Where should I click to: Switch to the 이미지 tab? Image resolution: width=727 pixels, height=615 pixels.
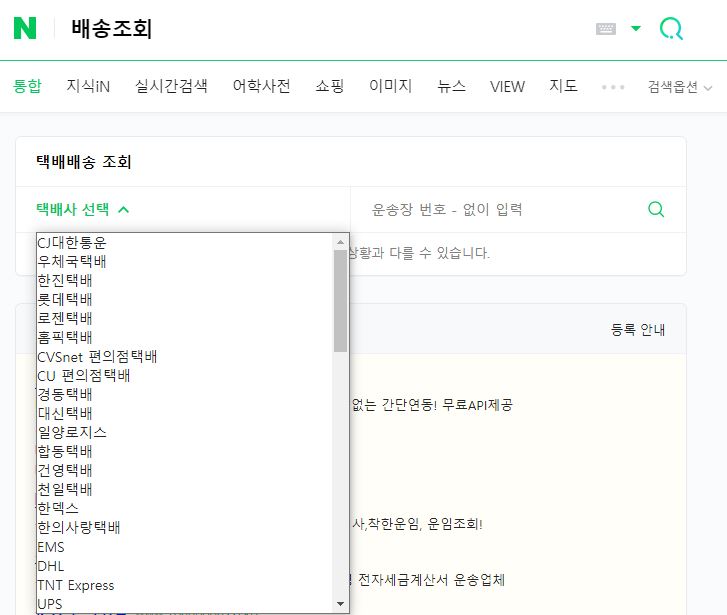point(390,86)
